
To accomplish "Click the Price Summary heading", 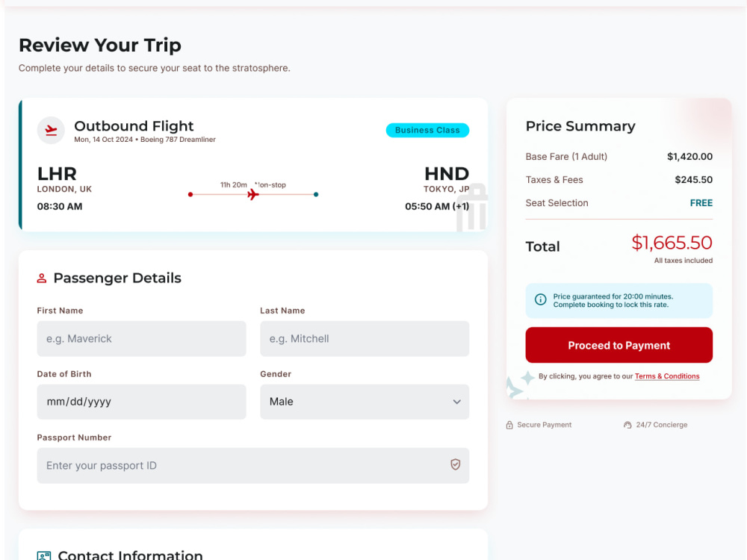I will [x=580, y=126].
